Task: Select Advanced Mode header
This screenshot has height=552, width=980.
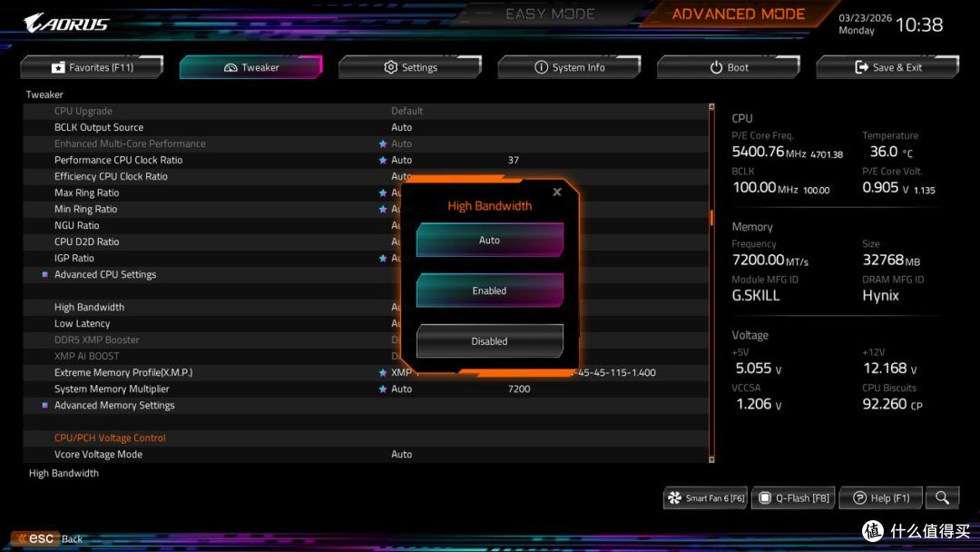Action: (738, 14)
